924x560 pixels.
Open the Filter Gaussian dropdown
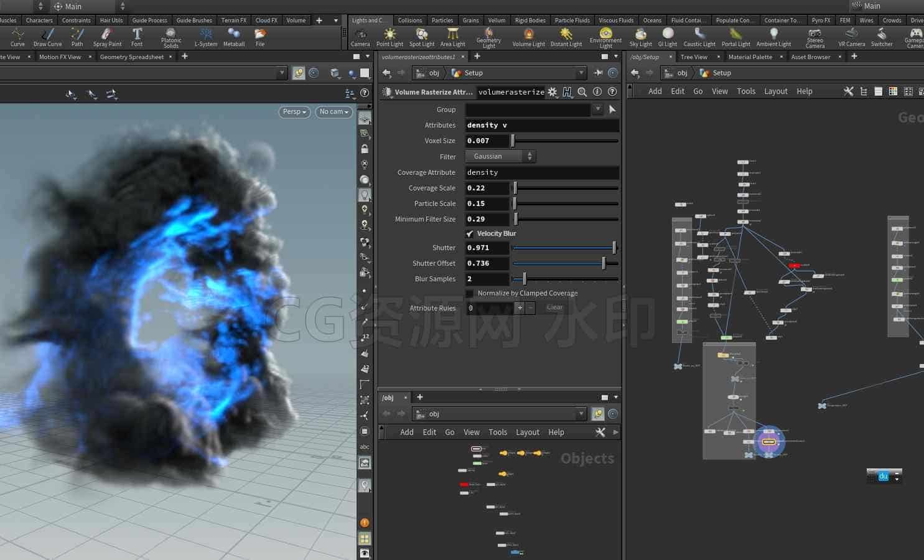(x=501, y=156)
